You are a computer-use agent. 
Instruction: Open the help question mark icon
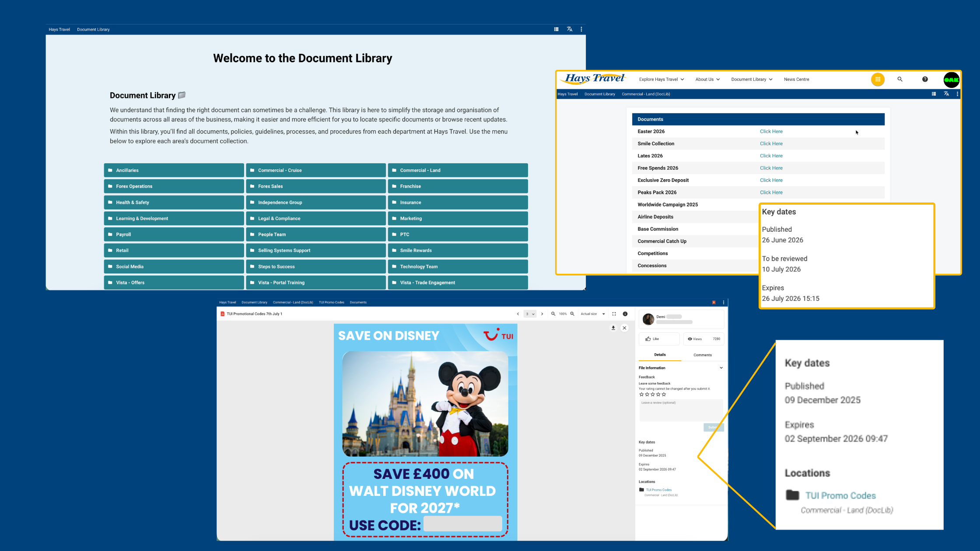click(x=925, y=79)
